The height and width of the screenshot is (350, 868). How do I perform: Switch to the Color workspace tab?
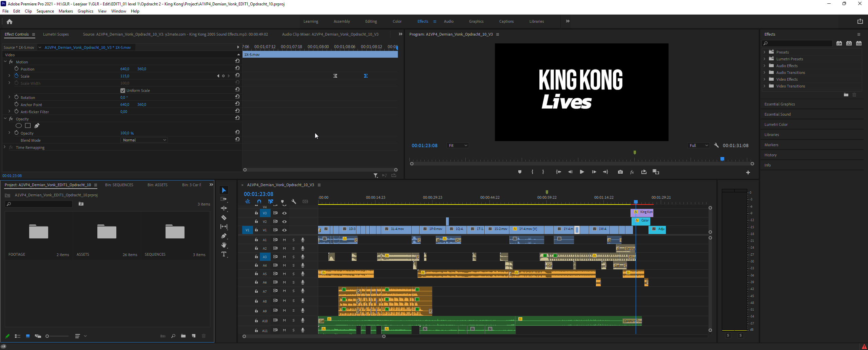point(397,21)
